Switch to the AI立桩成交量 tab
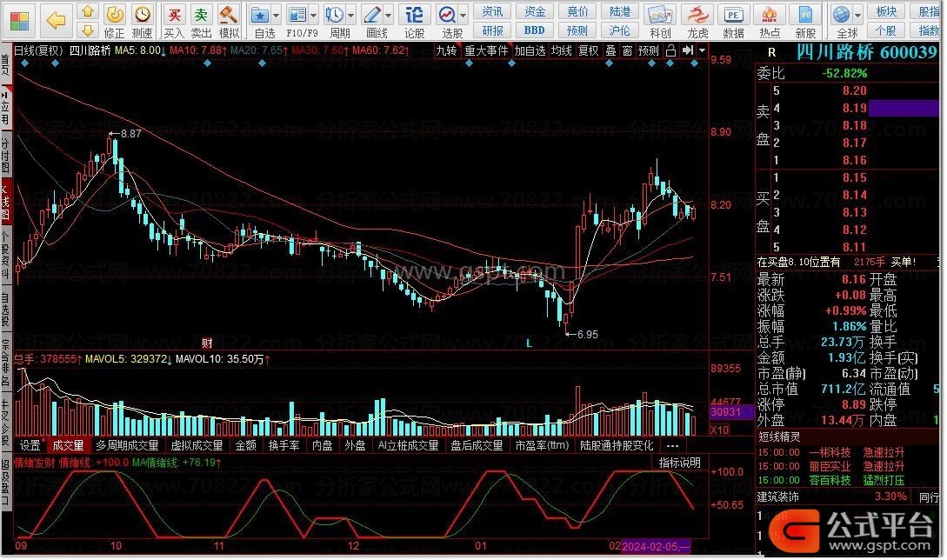This screenshot has height=560, width=947. pyautogui.click(x=408, y=446)
